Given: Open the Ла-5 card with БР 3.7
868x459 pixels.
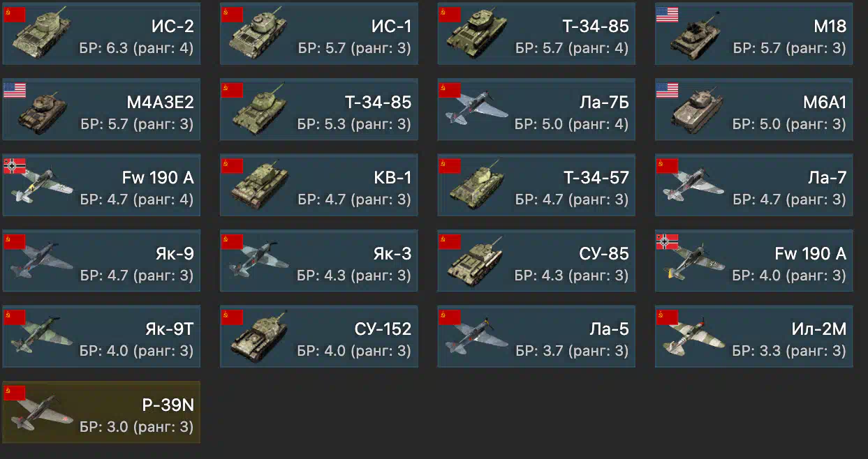Looking at the screenshot, I should [536, 336].
